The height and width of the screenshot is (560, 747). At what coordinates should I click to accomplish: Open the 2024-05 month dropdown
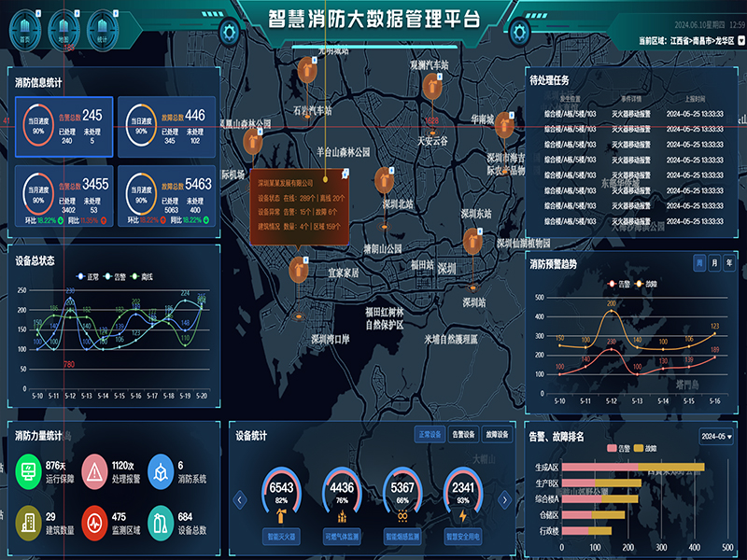717,436
